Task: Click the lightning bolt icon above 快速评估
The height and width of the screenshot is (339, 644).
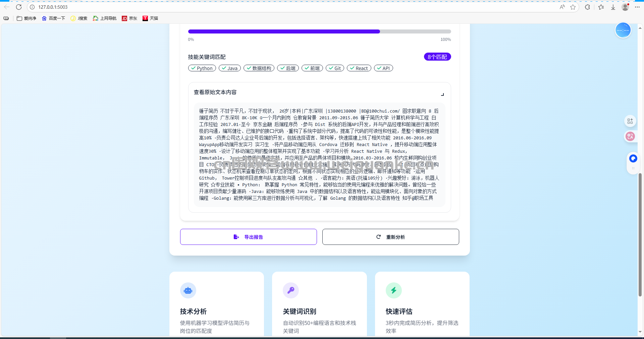Action: [x=393, y=290]
